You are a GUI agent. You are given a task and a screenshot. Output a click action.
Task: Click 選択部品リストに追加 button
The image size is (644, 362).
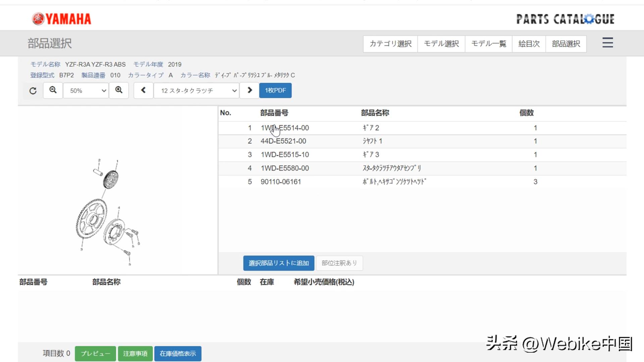coord(278,263)
